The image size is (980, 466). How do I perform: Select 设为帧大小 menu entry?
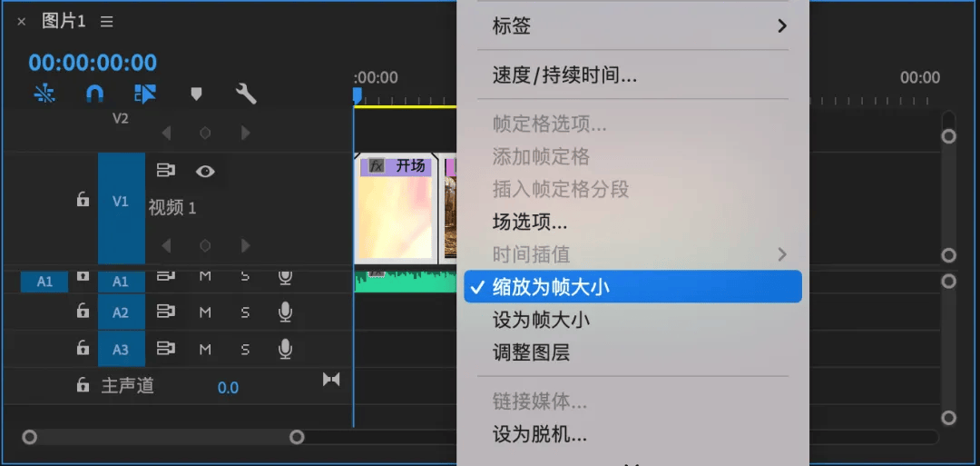point(541,320)
